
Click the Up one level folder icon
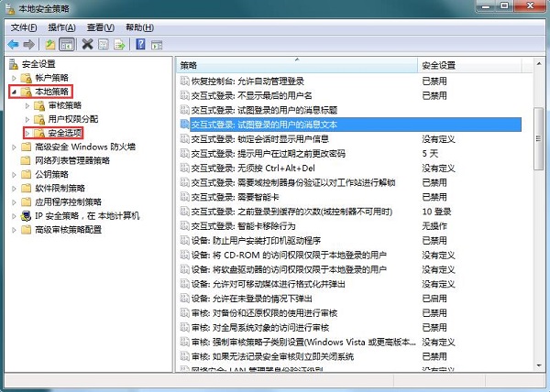50,43
